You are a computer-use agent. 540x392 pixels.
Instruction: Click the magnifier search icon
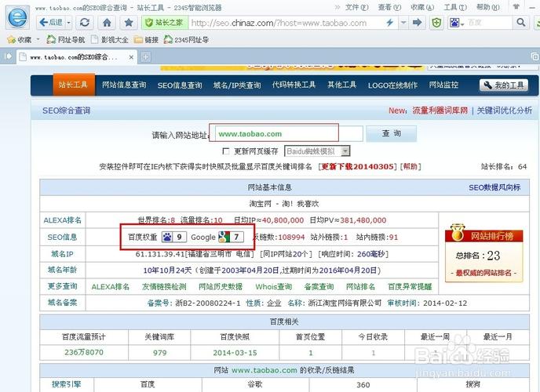(521, 23)
